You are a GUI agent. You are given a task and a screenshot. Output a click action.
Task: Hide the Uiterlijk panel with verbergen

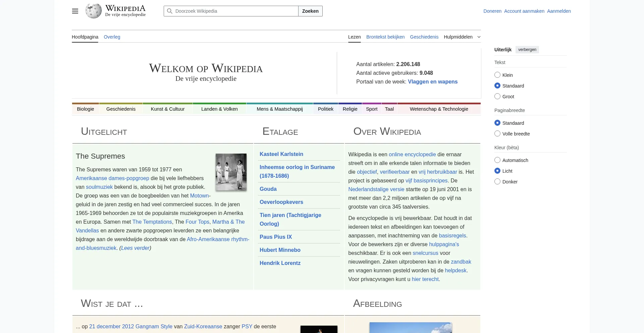click(527, 49)
